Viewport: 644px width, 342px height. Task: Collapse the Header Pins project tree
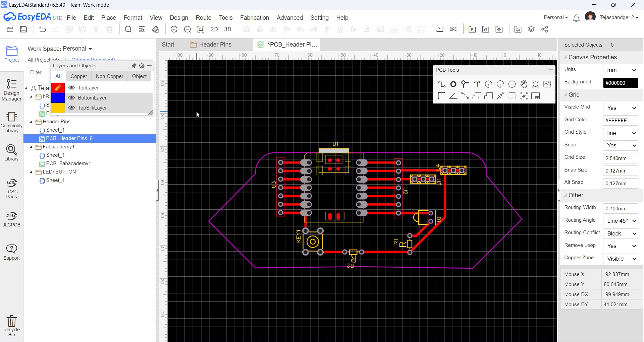(x=32, y=122)
